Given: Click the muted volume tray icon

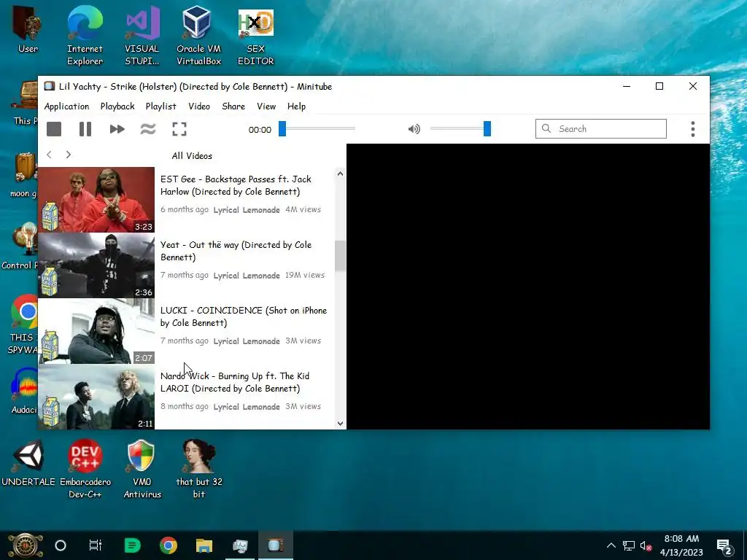Looking at the screenshot, I should (x=646, y=545).
